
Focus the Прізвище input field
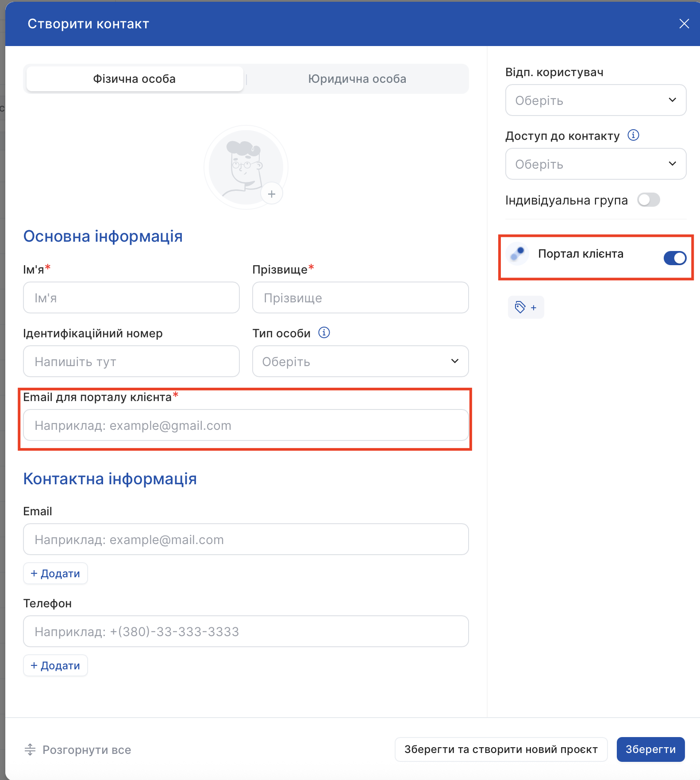click(x=360, y=297)
